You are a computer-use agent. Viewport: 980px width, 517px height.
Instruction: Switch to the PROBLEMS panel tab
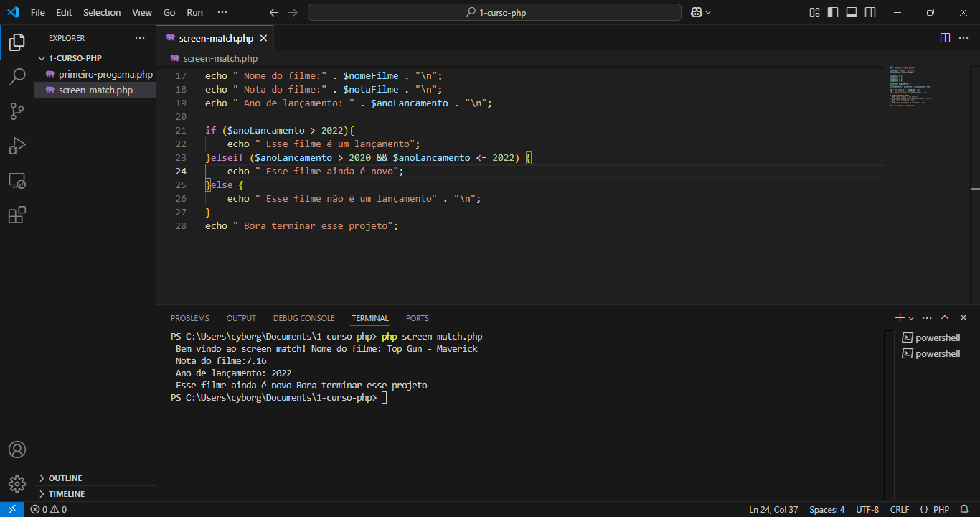click(190, 318)
